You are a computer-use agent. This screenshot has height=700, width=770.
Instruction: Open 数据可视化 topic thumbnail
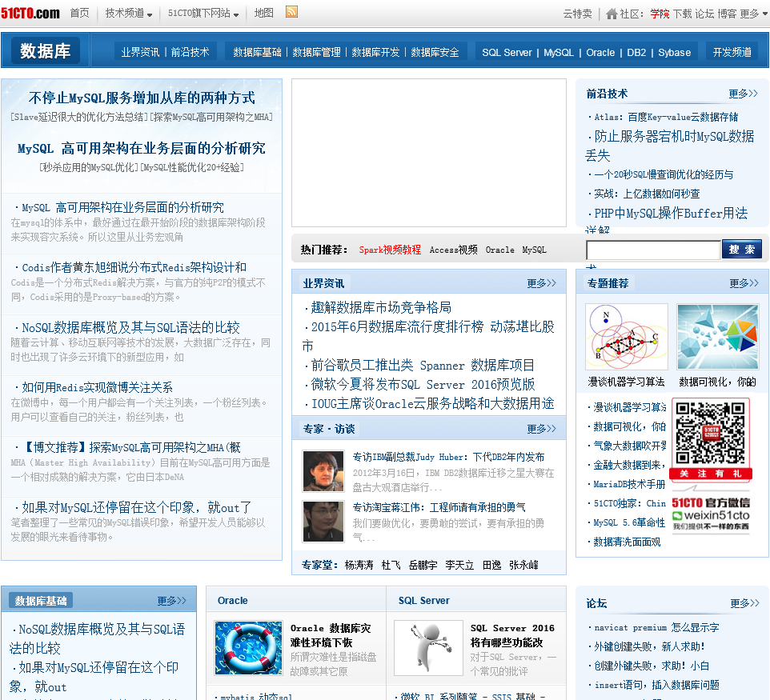(718, 336)
